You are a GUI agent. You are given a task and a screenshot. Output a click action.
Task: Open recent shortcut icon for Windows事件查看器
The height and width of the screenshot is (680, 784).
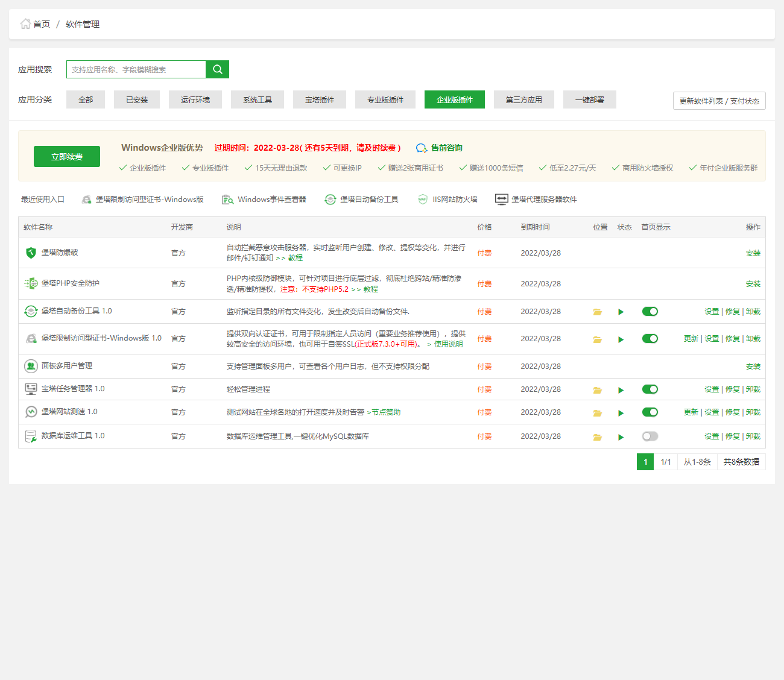pyautogui.click(x=227, y=200)
